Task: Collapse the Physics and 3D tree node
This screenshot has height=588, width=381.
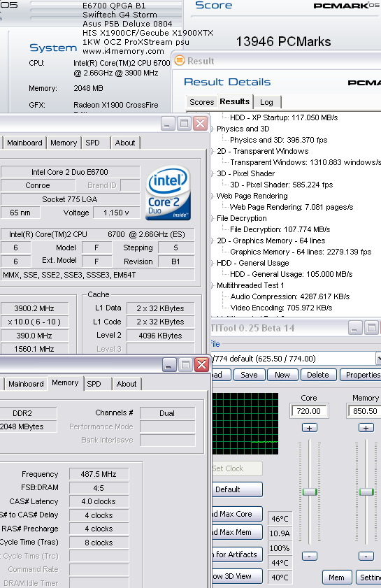Action: (x=213, y=129)
